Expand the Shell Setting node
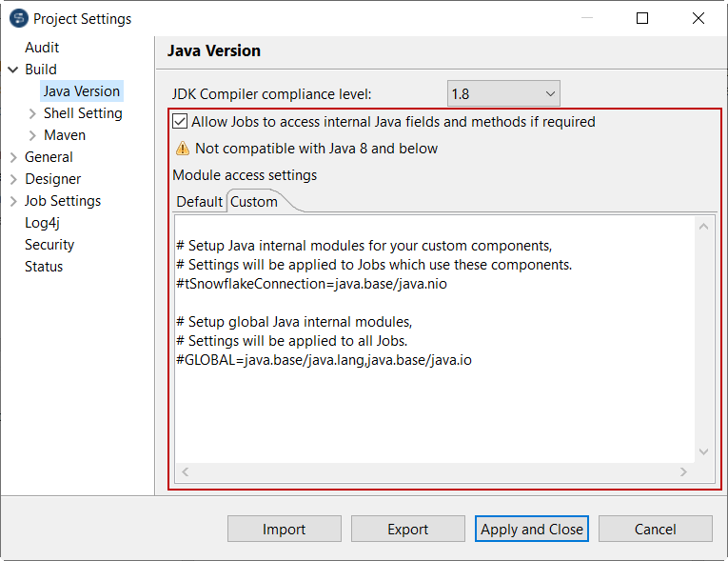The image size is (728, 561). (33, 113)
